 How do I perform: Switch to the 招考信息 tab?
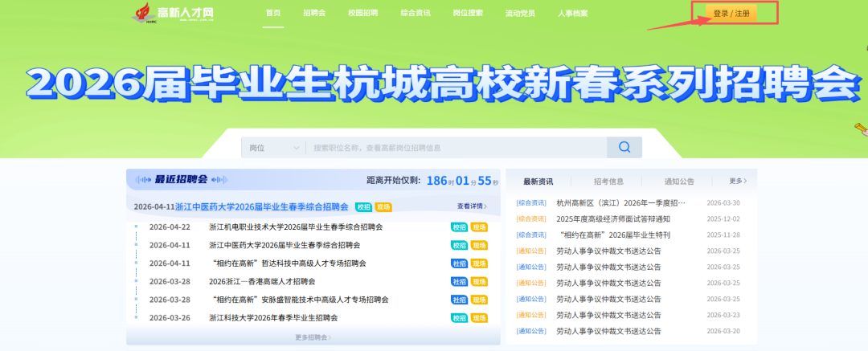point(609,182)
